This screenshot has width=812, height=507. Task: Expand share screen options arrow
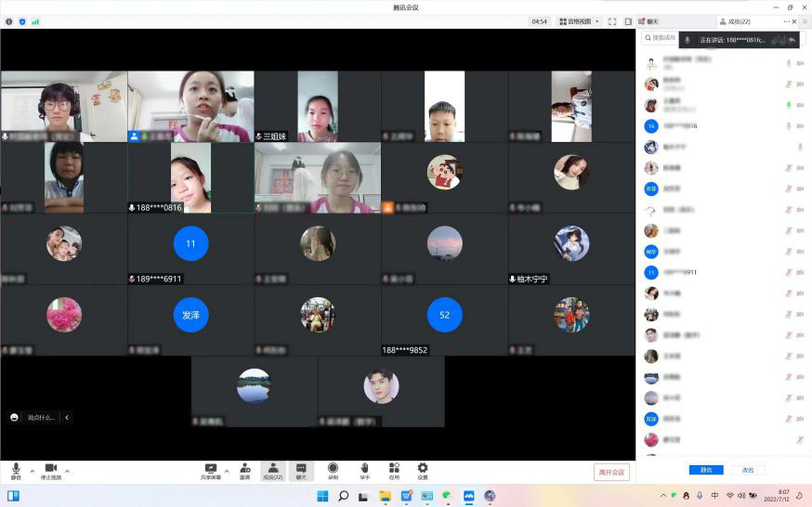click(x=227, y=472)
